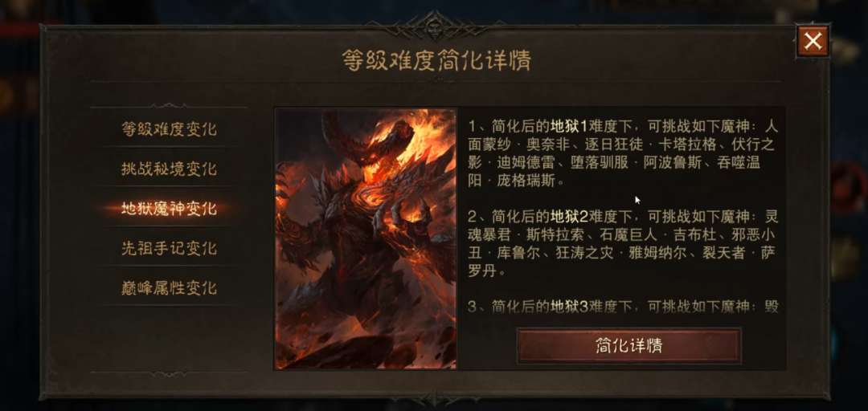
Task: Click the bold 地狱2 difficulty label
Action: coord(569,216)
